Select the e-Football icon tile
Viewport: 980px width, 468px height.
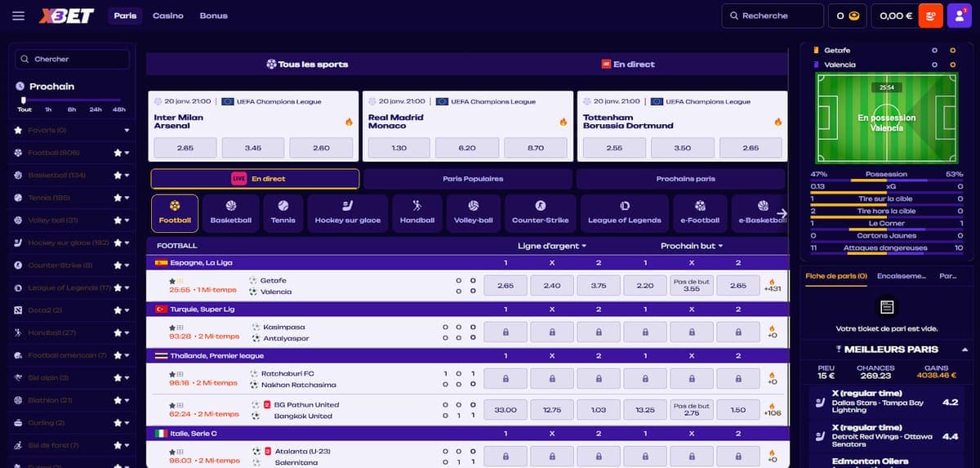(x=700, y=212)
